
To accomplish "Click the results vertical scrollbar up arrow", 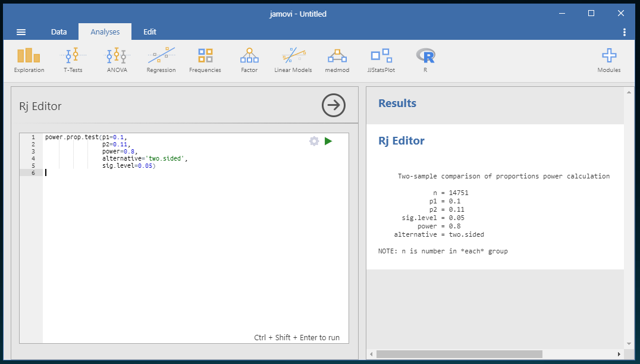I will click(x=629, y=92).
